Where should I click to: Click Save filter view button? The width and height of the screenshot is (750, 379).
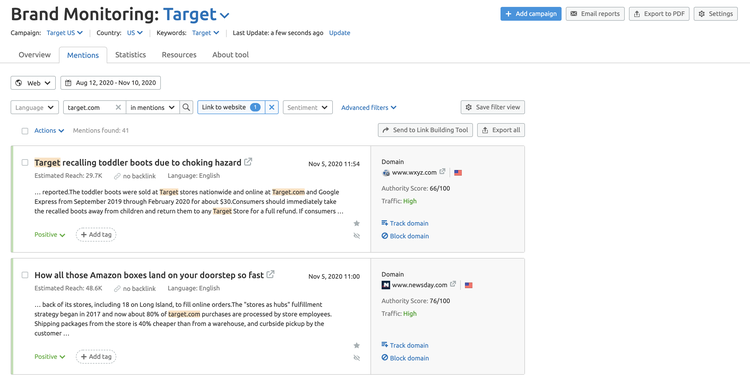493,107
